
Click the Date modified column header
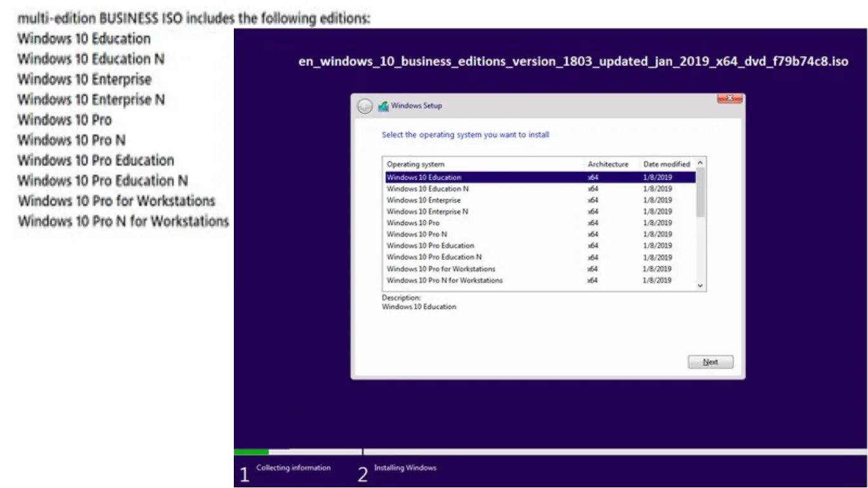tap(667, 164)
